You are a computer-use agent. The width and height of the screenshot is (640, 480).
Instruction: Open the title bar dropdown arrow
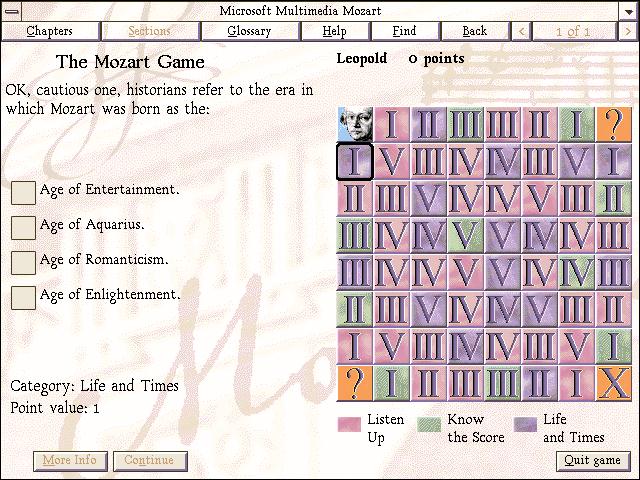point(629,11)
